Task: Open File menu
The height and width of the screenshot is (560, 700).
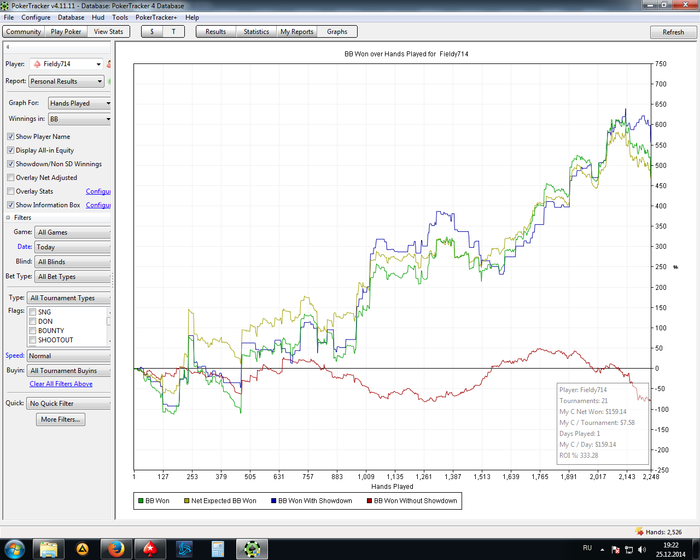Action: (x=8, y=17)
